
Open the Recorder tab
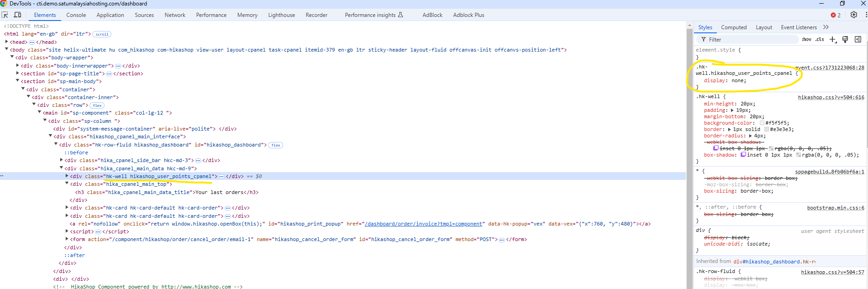(316, 15)
